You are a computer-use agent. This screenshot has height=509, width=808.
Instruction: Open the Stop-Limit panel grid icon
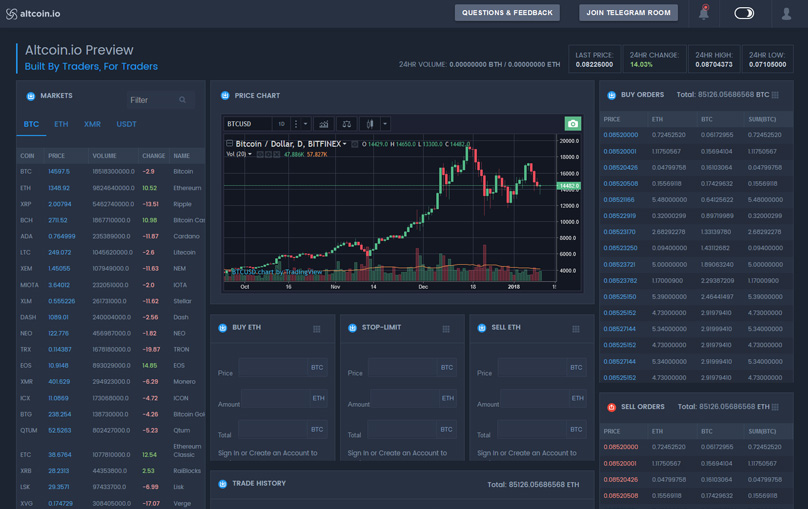pyautogui.click(x=446, y=329)
